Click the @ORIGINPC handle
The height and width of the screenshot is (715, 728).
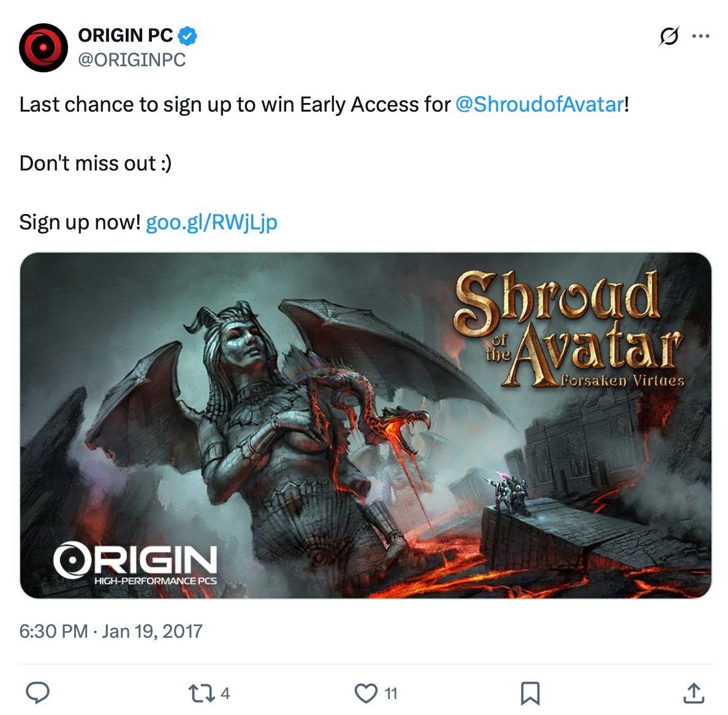[x=132, y=59]
